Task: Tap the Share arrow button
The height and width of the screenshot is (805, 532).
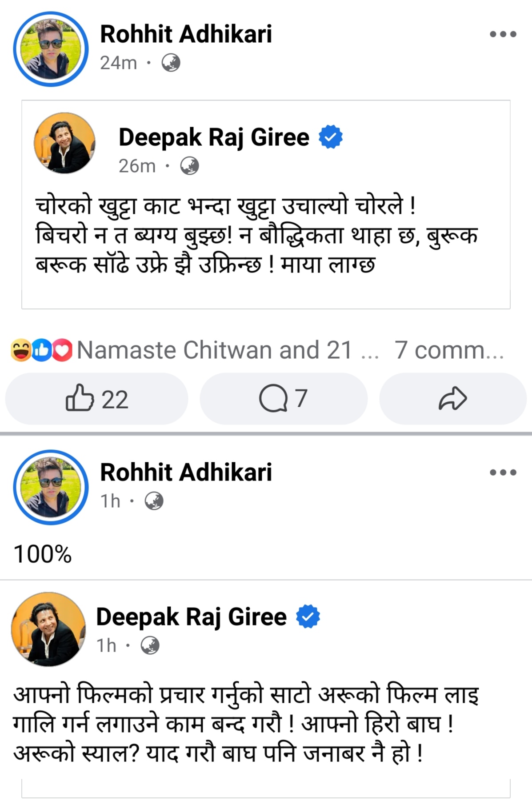Action: pyautogui.click(x=452, y=399)
